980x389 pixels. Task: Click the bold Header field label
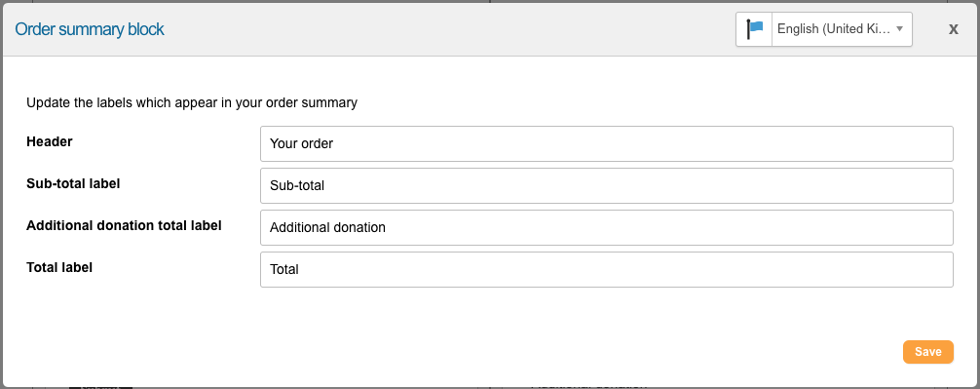[50, 142]
